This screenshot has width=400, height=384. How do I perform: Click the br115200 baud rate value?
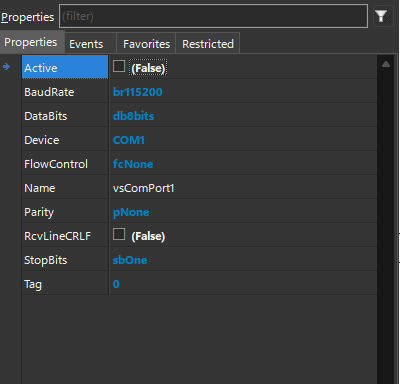[138, 92]
